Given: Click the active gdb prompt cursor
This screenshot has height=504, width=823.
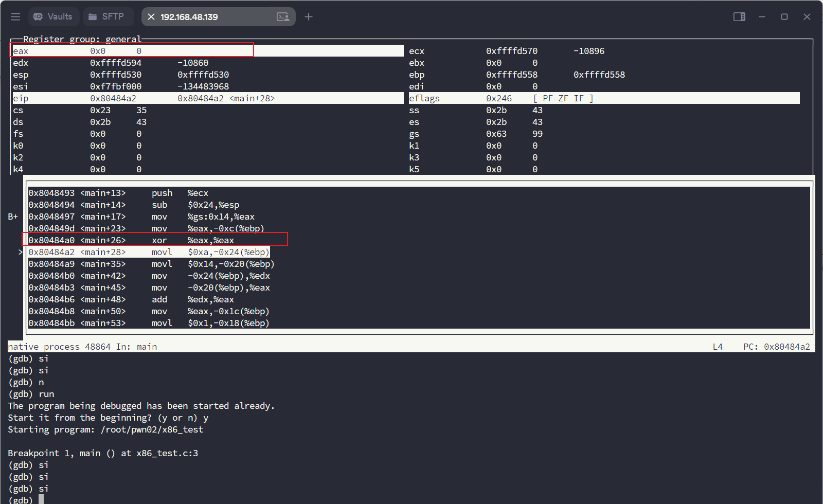Looking at the screenshot, I should [x=41, y=500].
